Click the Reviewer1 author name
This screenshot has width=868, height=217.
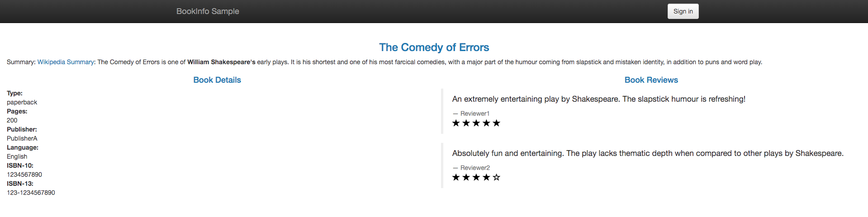point(474,113)
